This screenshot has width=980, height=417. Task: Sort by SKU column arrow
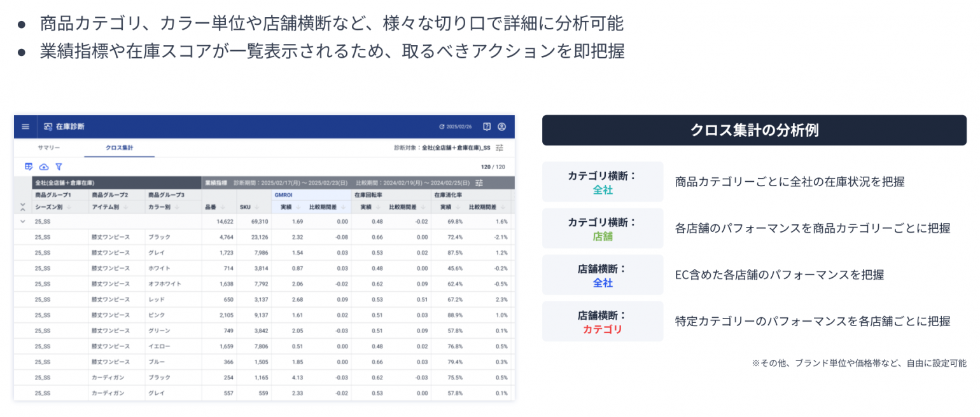(256, 207)
